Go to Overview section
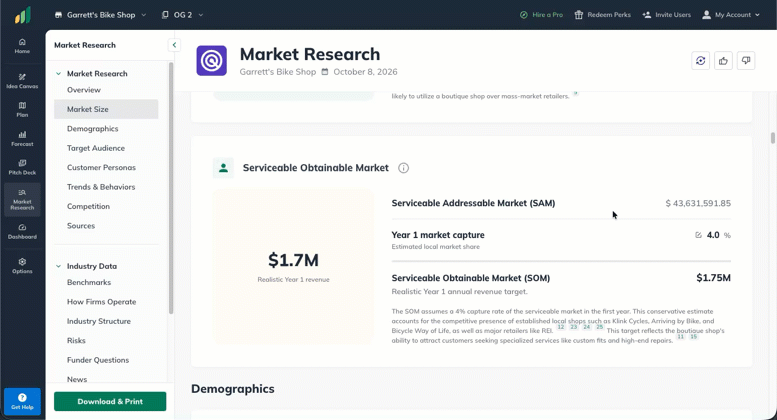Viewport: 777px width, 420px height. pos(84,90)
